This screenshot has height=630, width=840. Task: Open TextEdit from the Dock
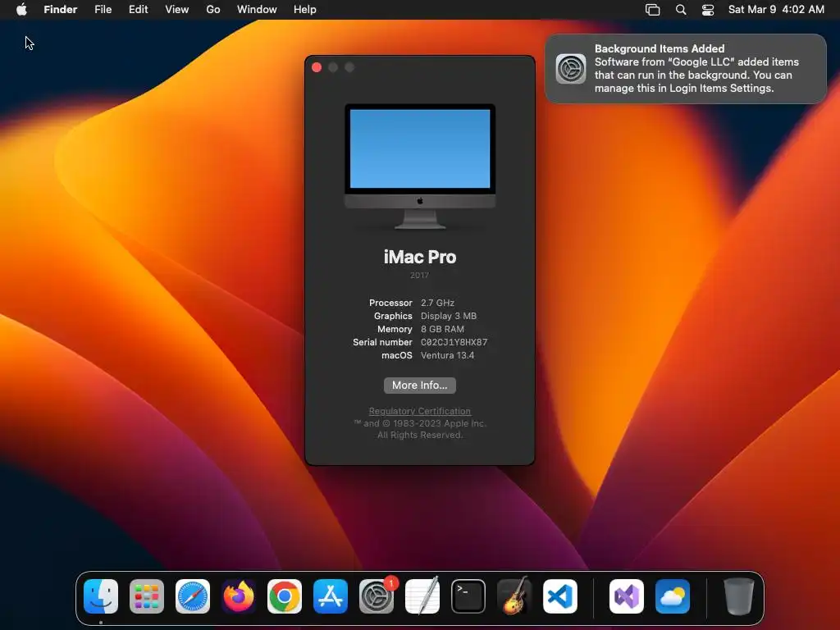(x=422, y=596)
